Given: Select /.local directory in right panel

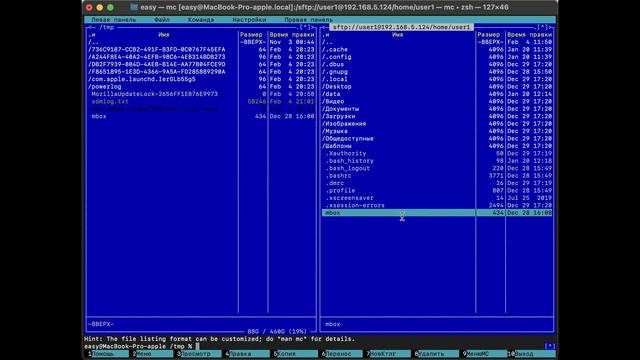Looking at the screenshot, I should tap(437, 79).
